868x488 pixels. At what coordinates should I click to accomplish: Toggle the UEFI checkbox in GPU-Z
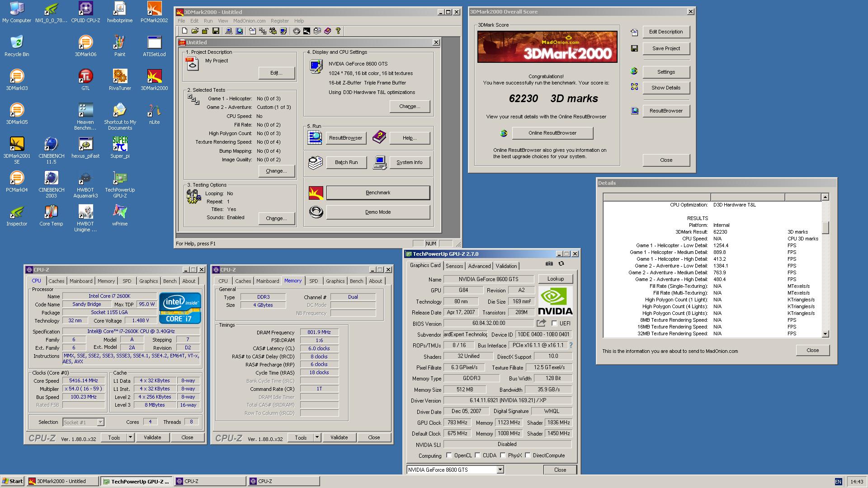[554, 324]
